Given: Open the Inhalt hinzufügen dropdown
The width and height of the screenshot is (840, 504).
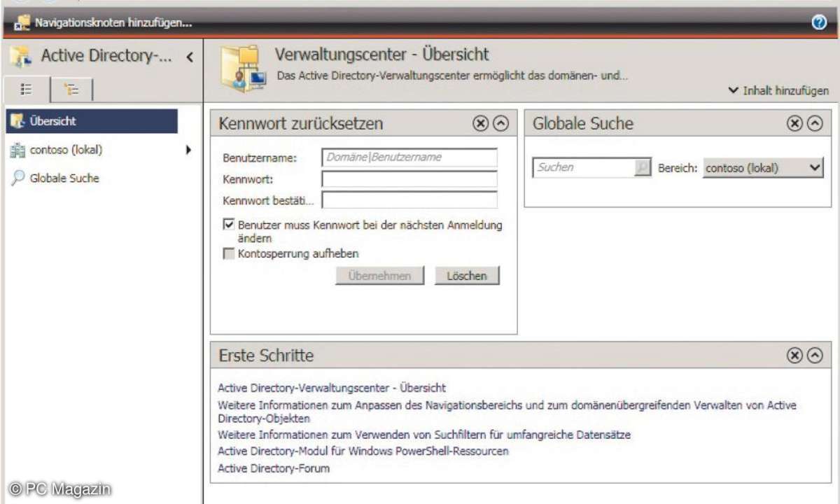Looking at the screenshot, I should tap(778, 90).
